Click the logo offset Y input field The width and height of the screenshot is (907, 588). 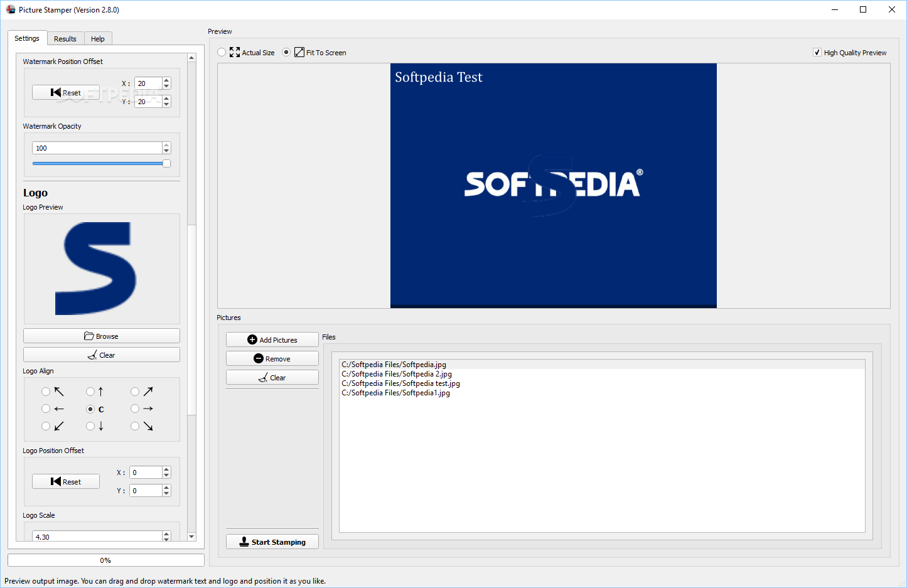pos(146,491)
